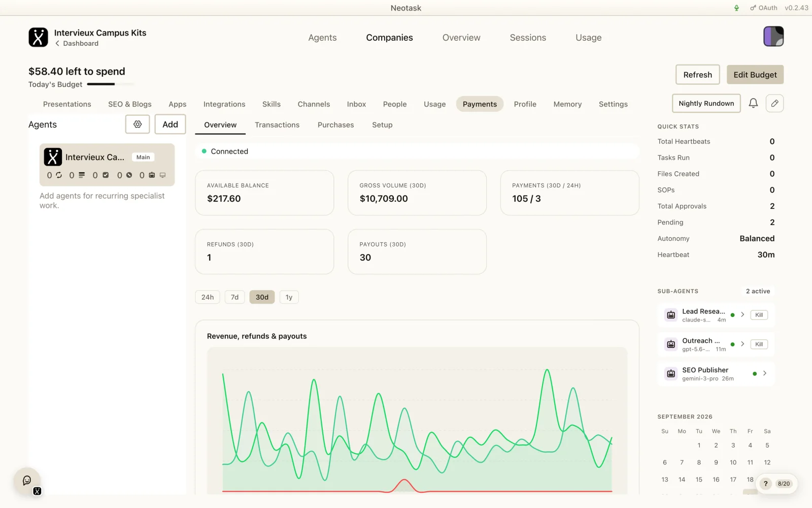Viewport: 812px width, 508px height.
Task: Select the Intervieux Ca... Main agent card
Action: [x=107, y=165]
